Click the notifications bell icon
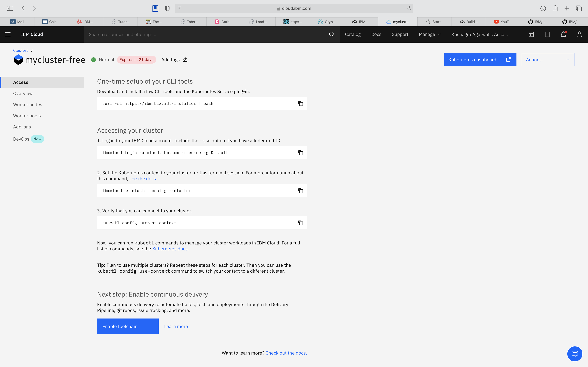 tap(563, 34)
